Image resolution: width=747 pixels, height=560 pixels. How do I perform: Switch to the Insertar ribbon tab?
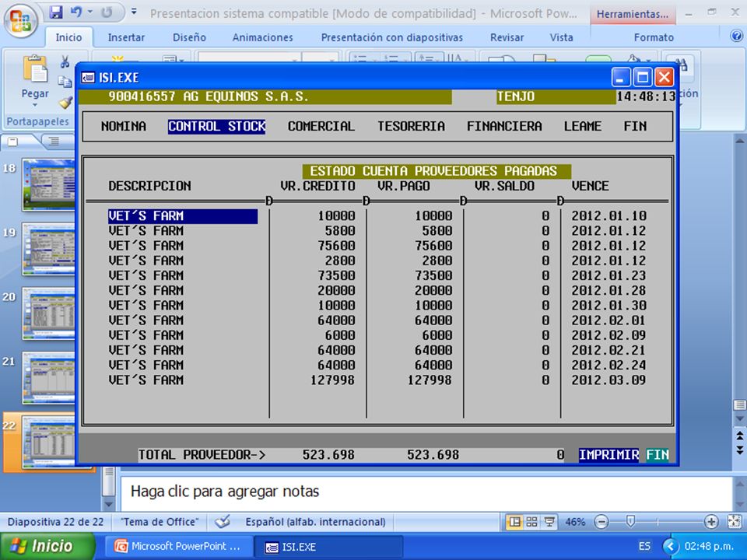pos(126,37)
